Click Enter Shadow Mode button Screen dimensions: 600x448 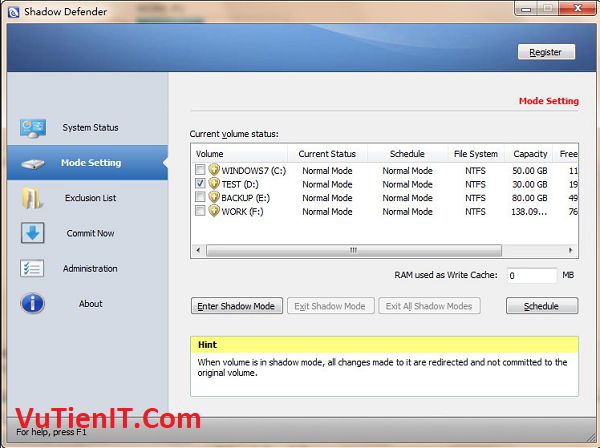(236, 306)
